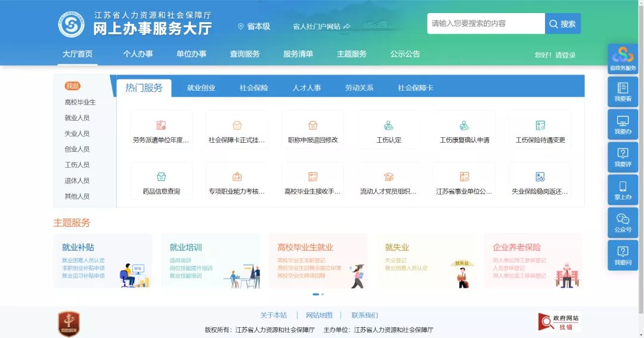Open 江苏省事业单位公 service icon

(x=465, y=177)
